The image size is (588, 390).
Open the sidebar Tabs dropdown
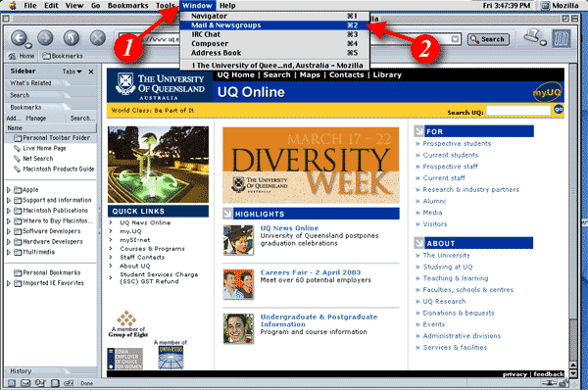pyautogui.click(x=72, y=72)
